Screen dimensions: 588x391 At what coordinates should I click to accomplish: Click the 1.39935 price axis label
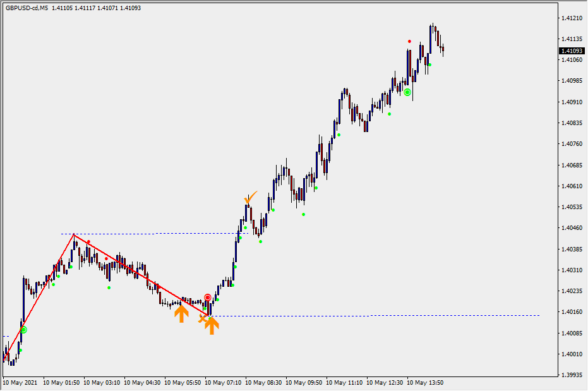tap(571, 375)
